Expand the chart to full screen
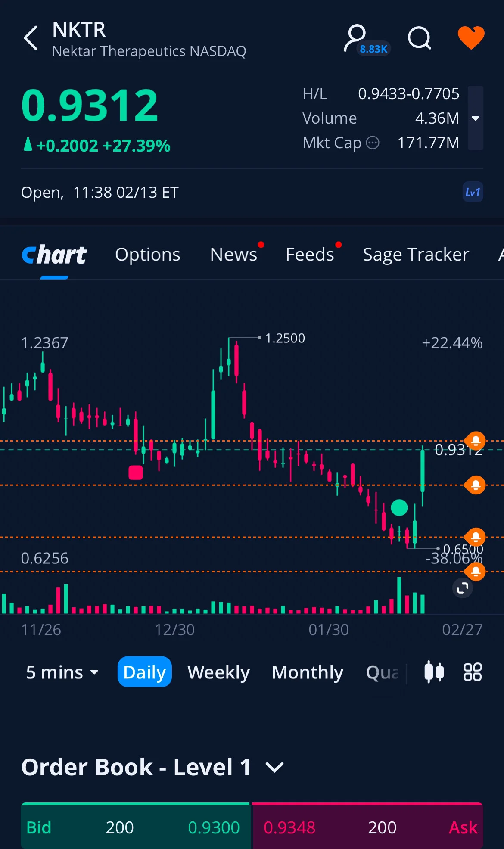Screen dimensions: 504x849 [x=463, y=588]
